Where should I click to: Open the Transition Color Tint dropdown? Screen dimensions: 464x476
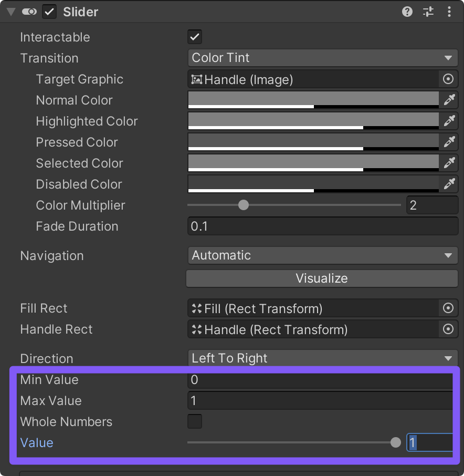pyautogui.click(x=322, y=58)
